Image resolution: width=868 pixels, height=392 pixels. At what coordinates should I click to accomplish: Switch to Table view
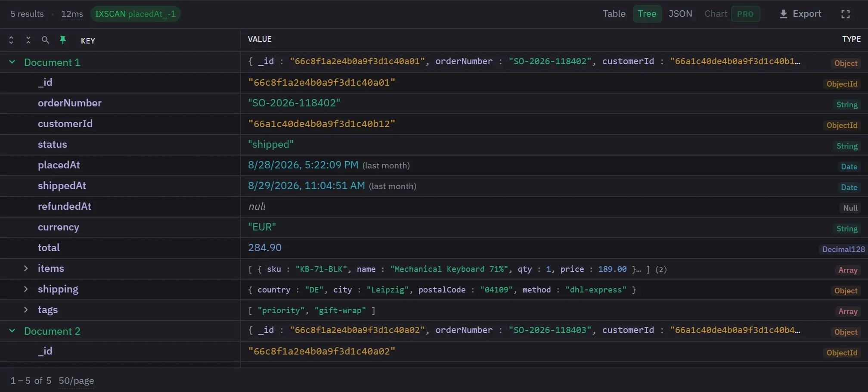point(614,14)
